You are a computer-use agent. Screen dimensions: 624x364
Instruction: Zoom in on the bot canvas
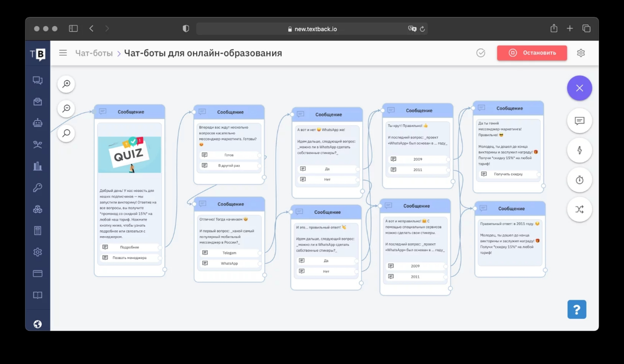click(67, 84)
